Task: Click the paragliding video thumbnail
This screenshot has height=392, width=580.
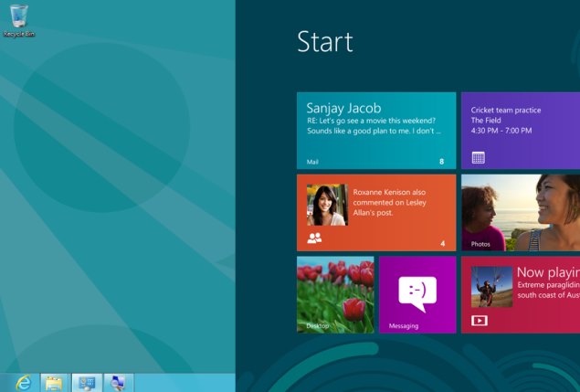Action: (x=490, y=287)
